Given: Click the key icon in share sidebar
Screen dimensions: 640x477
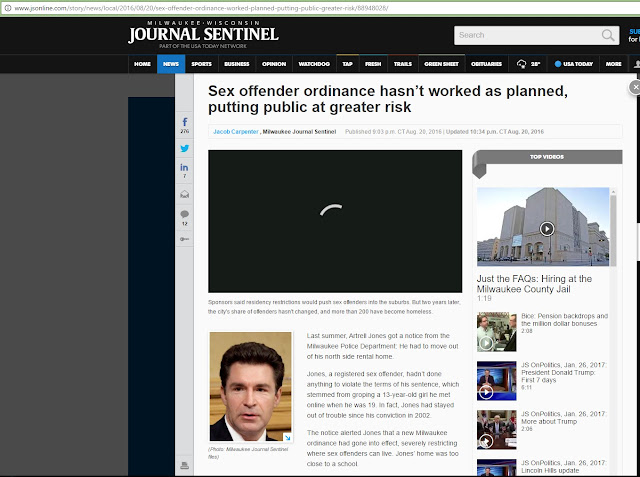Looking at the screenshot, I should (x=184, y=239).
